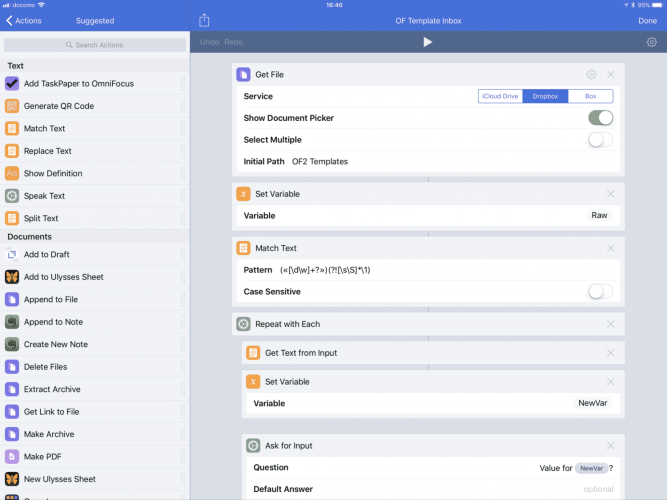This screenshot has height=500, width=667.
Task: Turn on Case Sensitive toggle
Action: pos(600,292)
